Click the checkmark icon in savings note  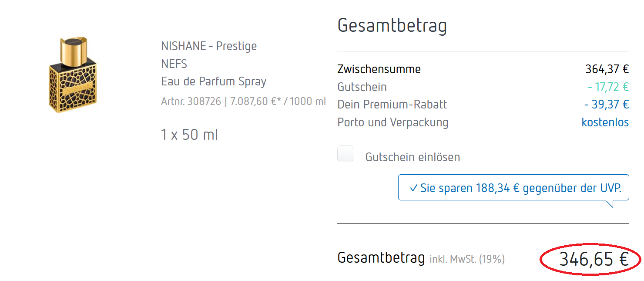pyautogui.click(x=413, y=188)
